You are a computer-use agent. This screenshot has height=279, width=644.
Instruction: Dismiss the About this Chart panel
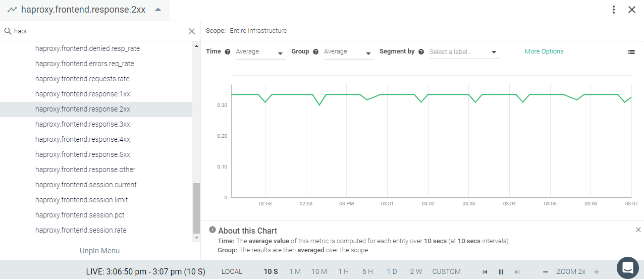click(x=638, y=230)
